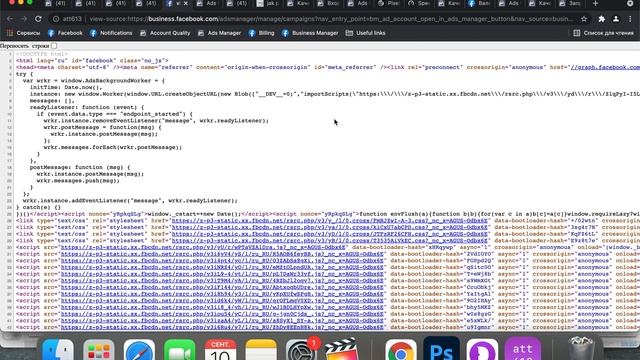The width and height of the screenshot is (640, 360).
Task: Open Chrome's three-dot menu
Action: tap(630, 19)
